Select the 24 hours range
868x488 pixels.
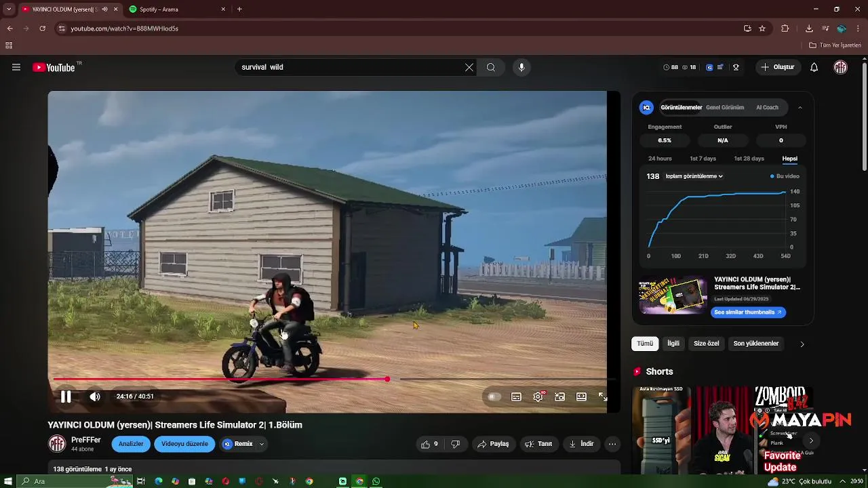[660, 159]
